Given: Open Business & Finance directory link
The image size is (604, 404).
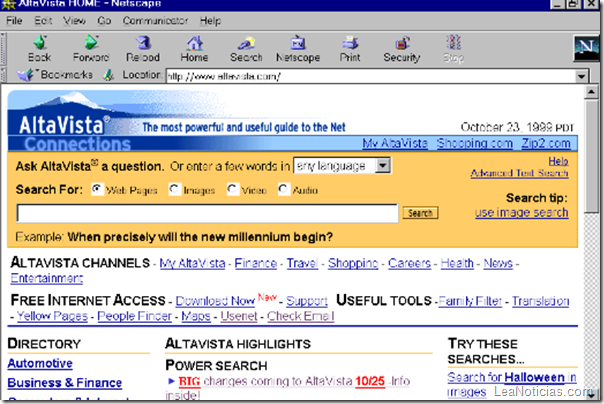Looking at the screenshot, I should point(65,382).
